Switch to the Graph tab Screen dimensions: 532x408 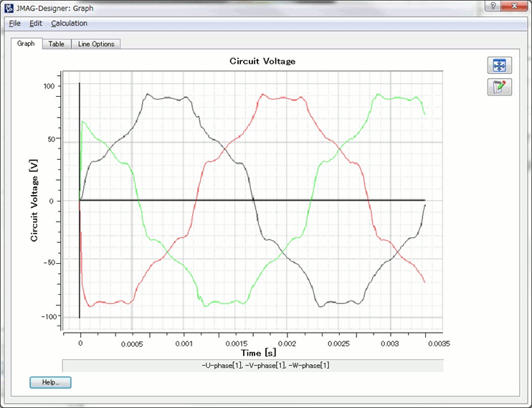click(26, 44)
